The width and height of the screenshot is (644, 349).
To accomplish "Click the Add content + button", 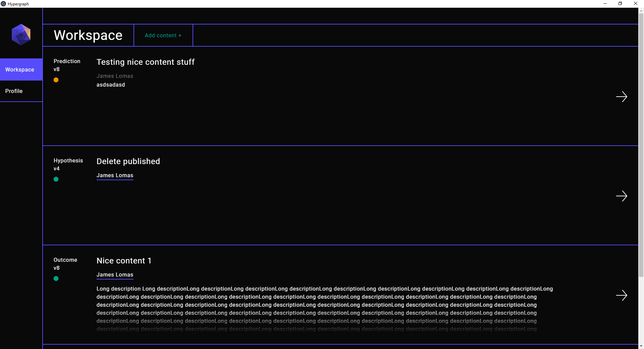I will pos(163,35).
